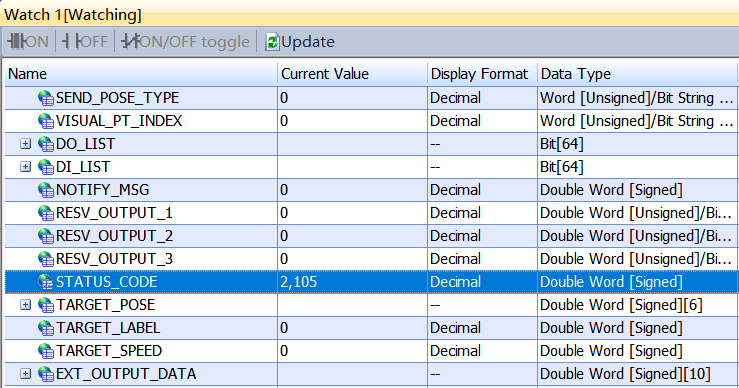Expand the TARGET_POSE array node
Screen dimensions: 739x388
tap(25, 305)
